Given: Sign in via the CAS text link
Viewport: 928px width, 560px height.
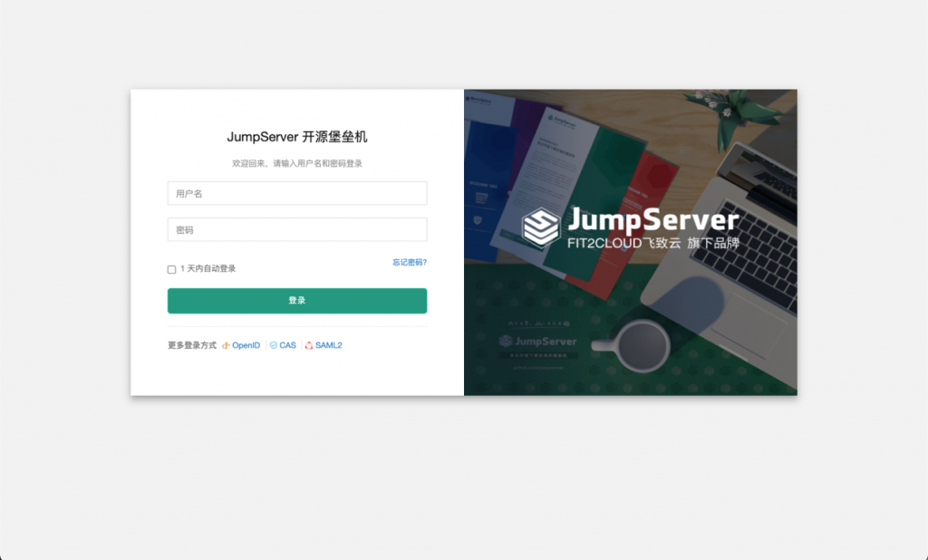Looking at the screenshot, I should tap(287, 345).
